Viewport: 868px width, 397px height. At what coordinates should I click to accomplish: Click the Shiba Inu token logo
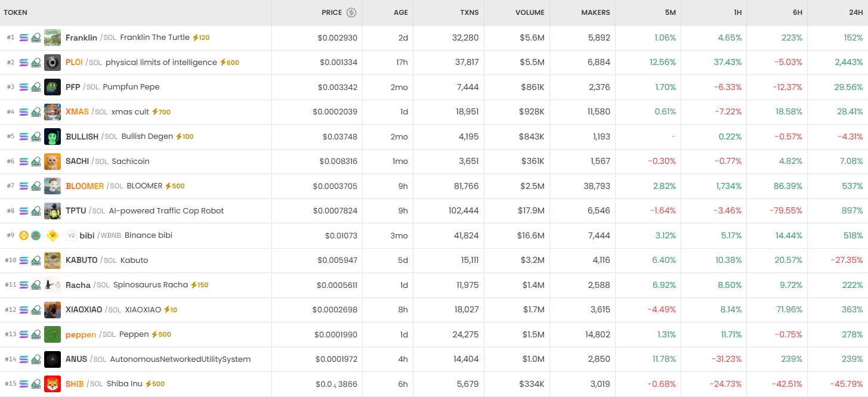click(x=52, y=384)
